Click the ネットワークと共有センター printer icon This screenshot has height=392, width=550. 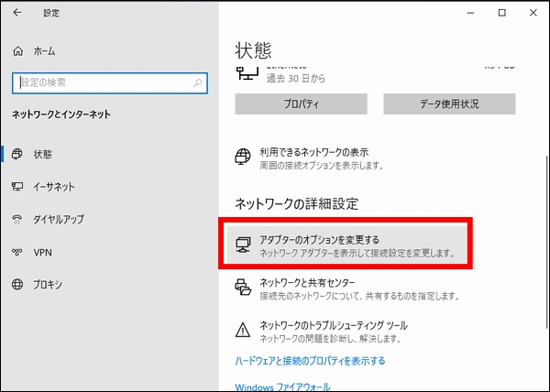(243, 287)
